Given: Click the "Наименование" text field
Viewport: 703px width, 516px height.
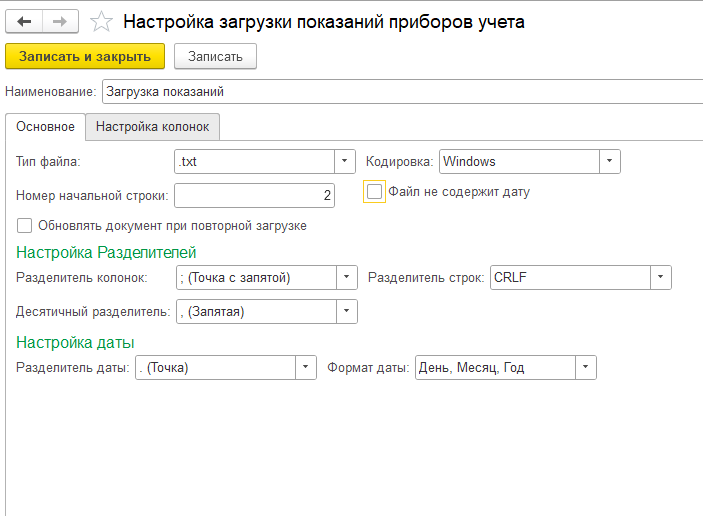Looking at the screenshot, I should click(402, 92).
